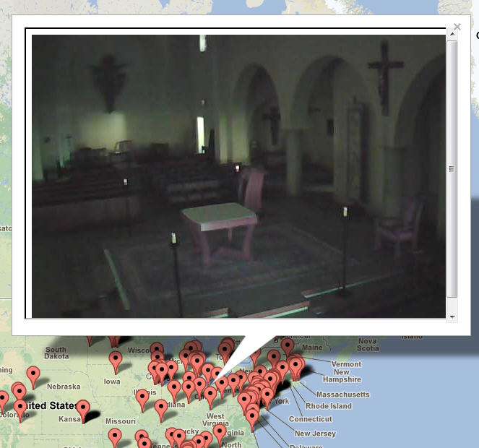This screenshot has height=448, width=479.
Task: Close the webcam info window
Action: coord(456,27)
